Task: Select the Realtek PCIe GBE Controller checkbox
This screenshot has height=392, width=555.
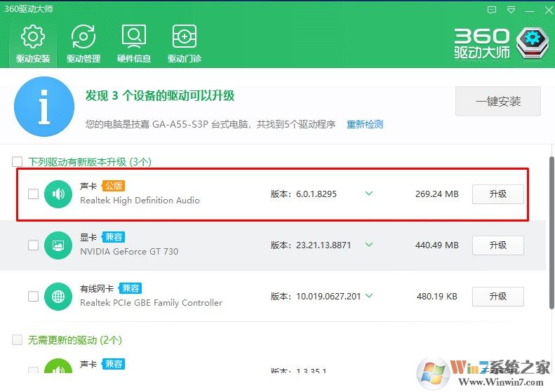Action: pos(33,297)
